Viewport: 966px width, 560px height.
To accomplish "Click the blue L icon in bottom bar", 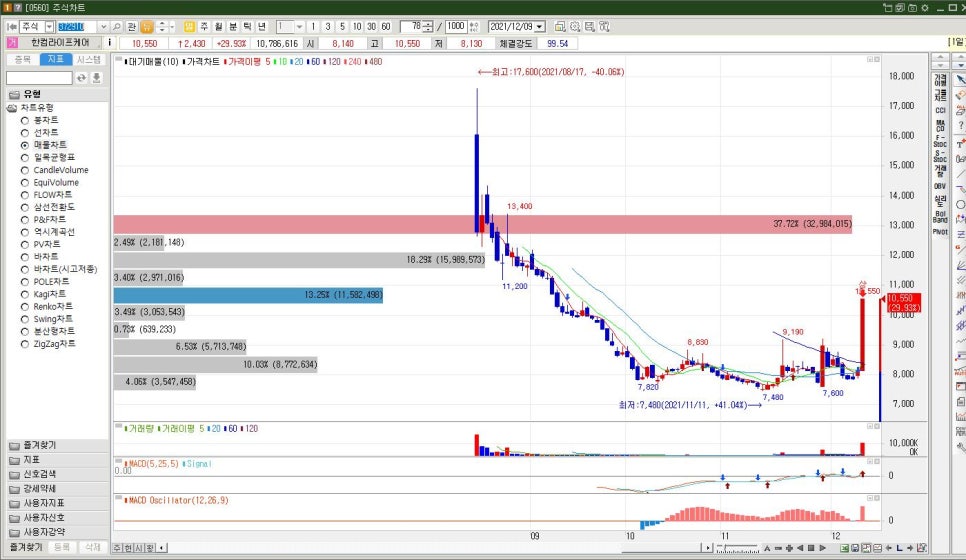I will pyautogui.click(x=899, y=548).
